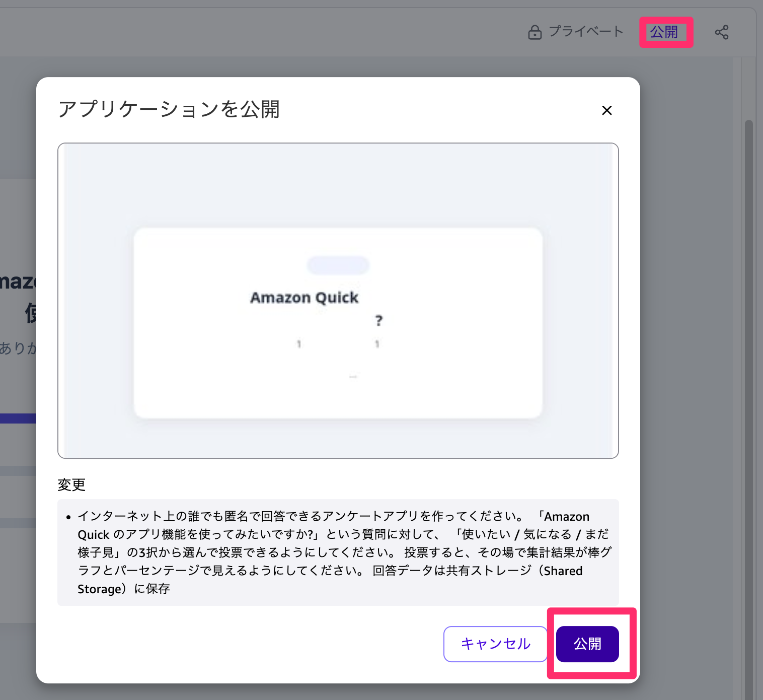Click the 変更 heading text

(71, 484)
